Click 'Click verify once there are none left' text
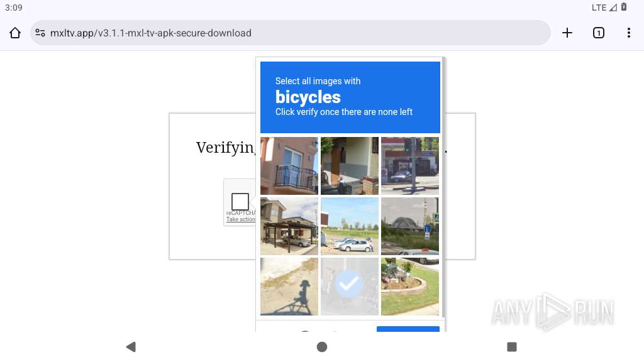 point(344,112)
